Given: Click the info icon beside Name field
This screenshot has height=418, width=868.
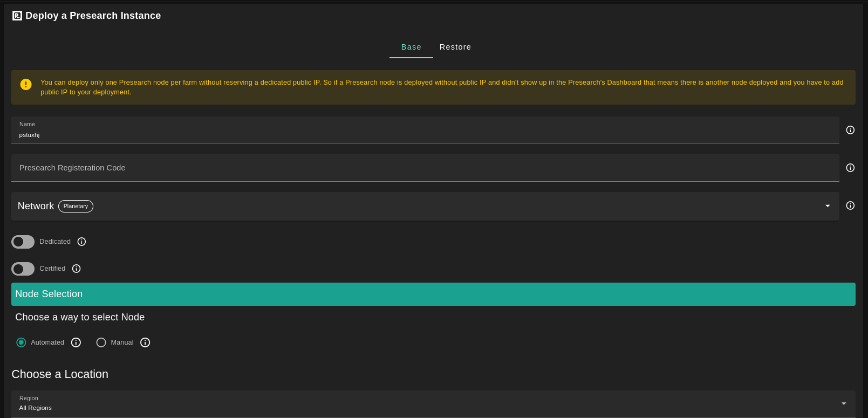Looking at the screenshot, I should coord(850,130).
